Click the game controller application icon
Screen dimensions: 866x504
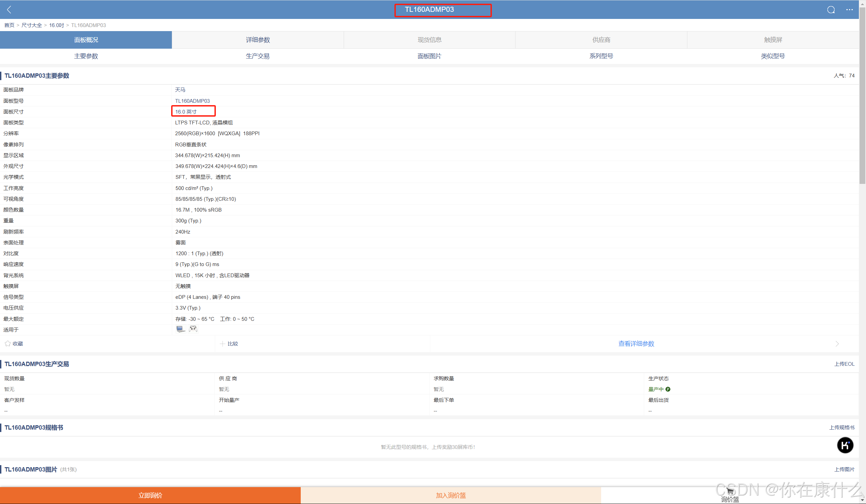193,329
